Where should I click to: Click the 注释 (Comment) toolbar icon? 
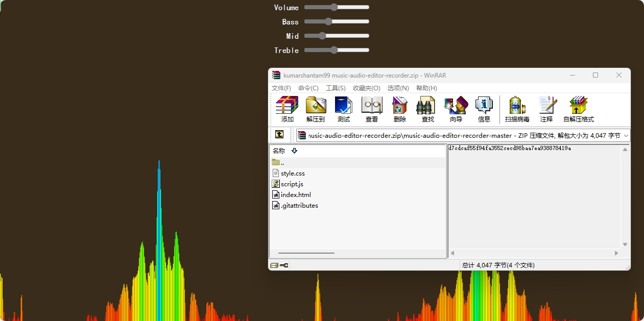547,105
